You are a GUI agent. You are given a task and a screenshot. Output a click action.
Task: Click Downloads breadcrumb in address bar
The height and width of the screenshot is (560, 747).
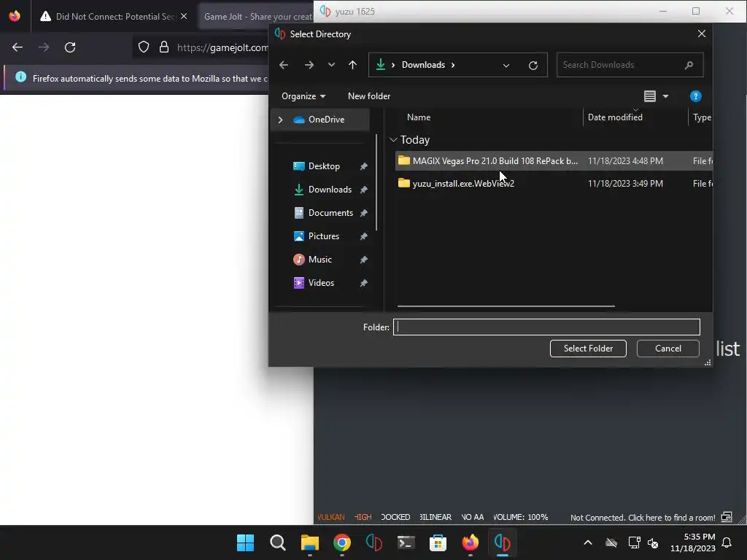coord(423,65)
